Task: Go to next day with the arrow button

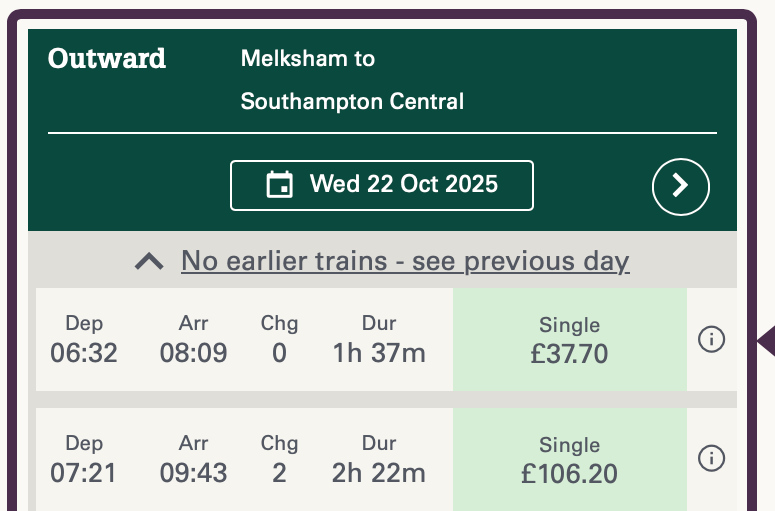Action: (x=681, y=185)
